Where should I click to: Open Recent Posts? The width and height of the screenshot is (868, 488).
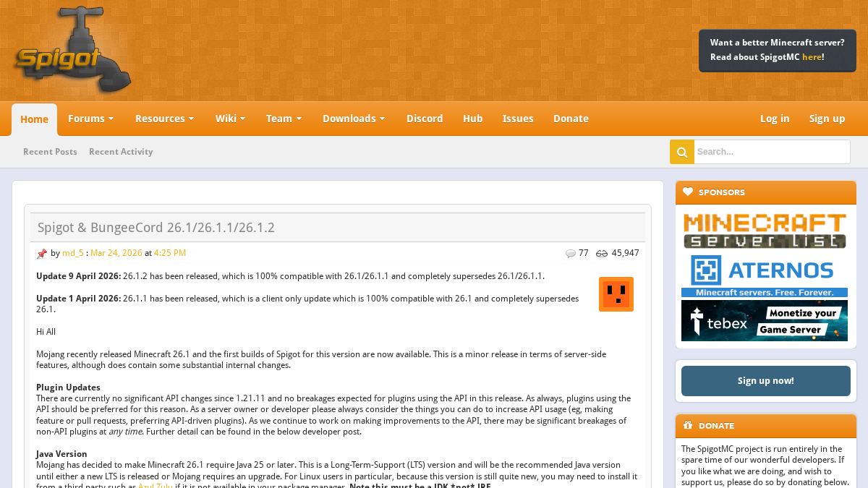pos(50,152)
